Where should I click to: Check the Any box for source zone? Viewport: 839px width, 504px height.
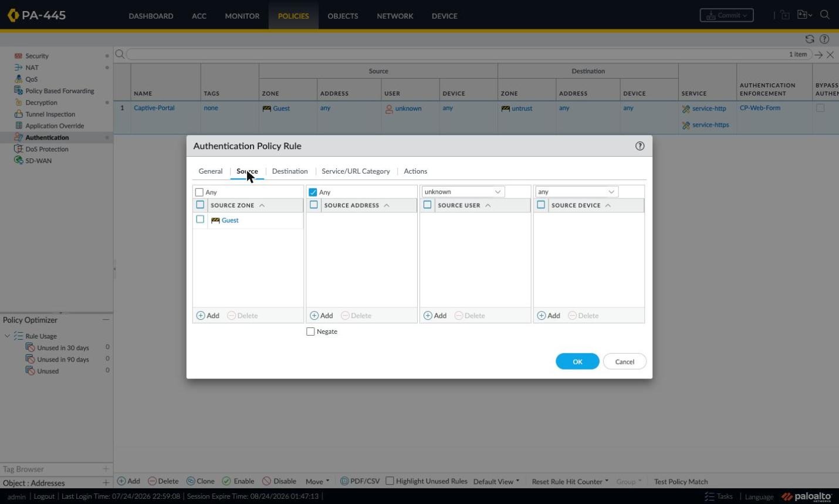point(199,192)
